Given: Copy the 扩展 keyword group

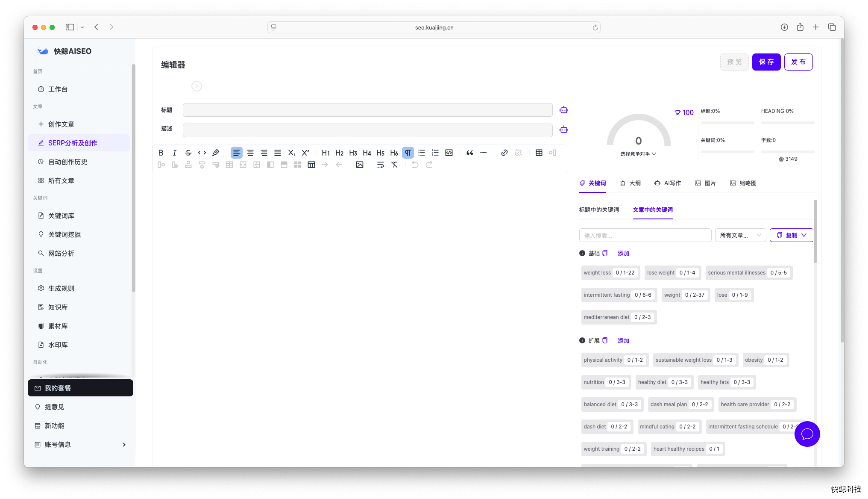Looking at the screenshot, I should point(605,340).
